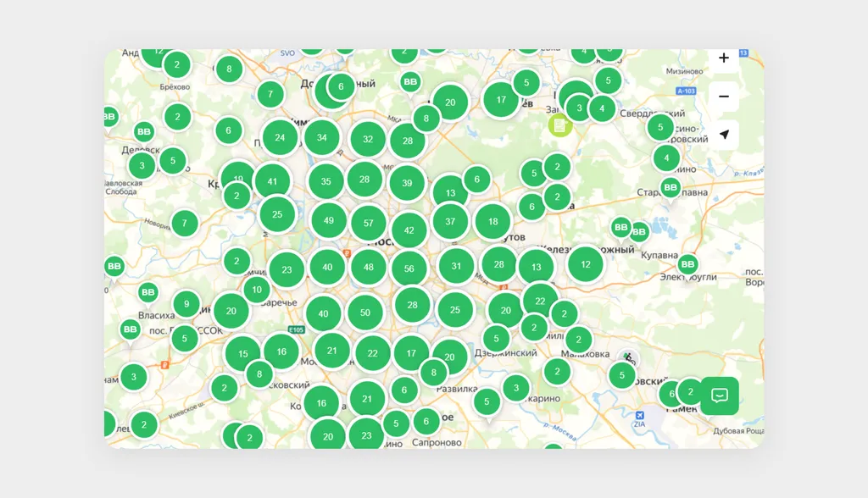This screenshot has height=498, width=868.
Task: Open the store cluster labeled 48
Action: pyautogui.click(x=369, y=267)
